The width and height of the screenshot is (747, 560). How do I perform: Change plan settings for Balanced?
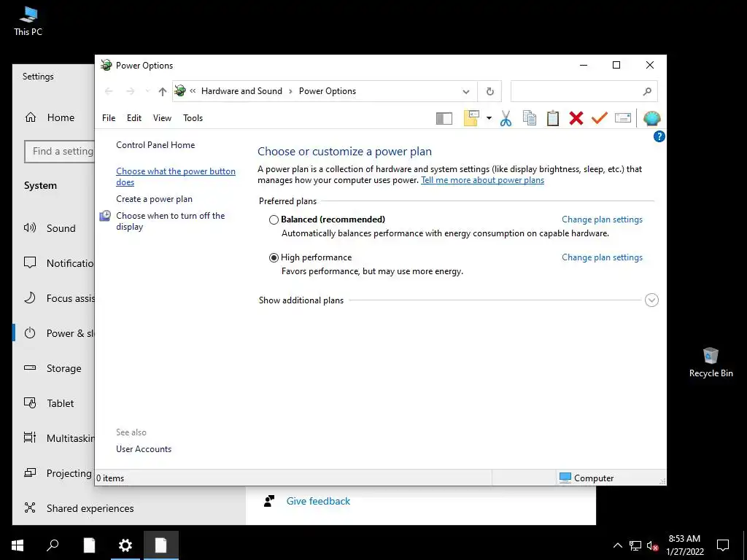602,219
